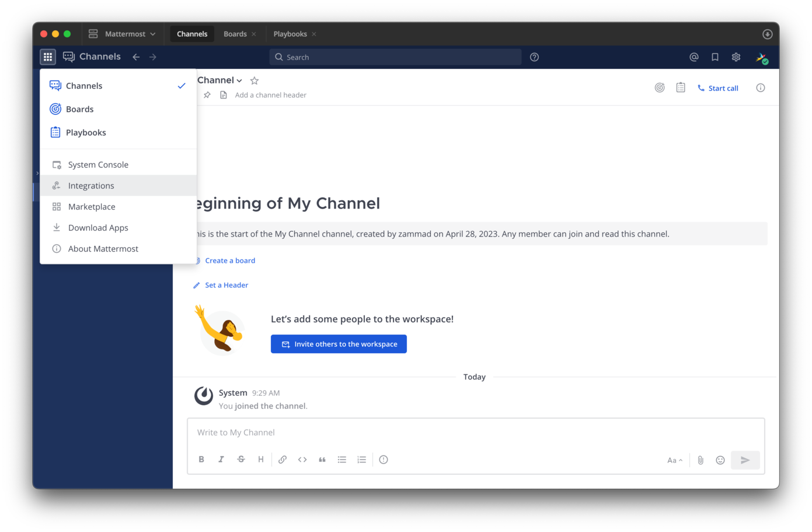Click the send message button
Viewport: 812px width, 532px height.
[x=745, y=460]
